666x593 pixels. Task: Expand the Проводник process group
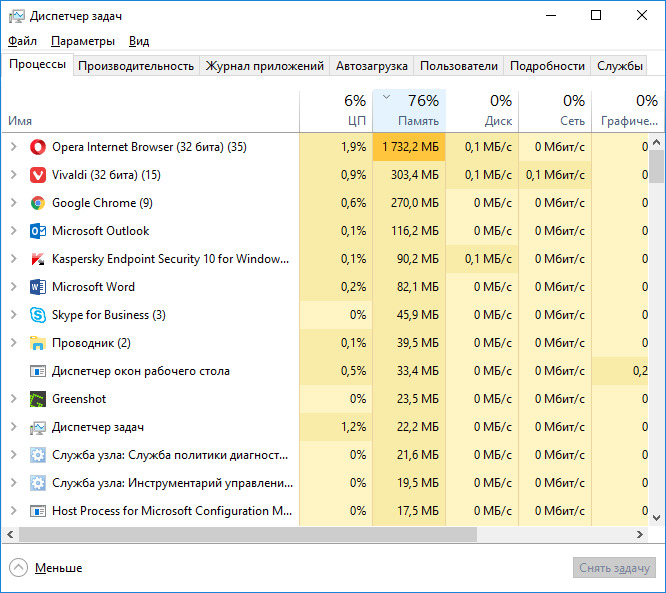point(14,343)
